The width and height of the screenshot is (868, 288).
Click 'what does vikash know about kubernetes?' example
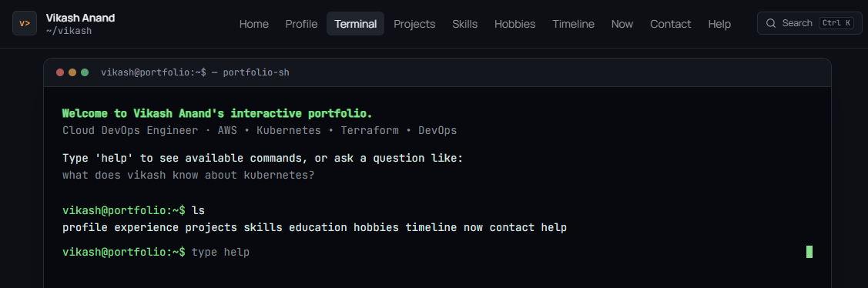pos(188,175)
